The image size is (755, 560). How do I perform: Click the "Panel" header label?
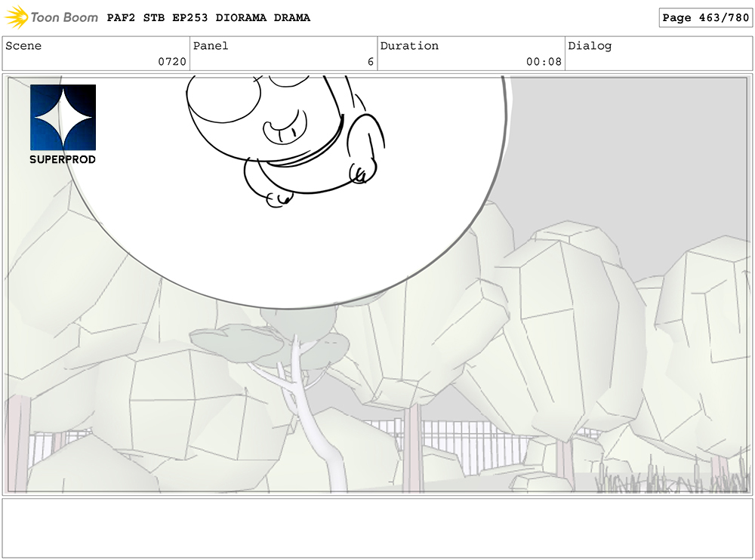pyautogui.click(x=211, y=46)
